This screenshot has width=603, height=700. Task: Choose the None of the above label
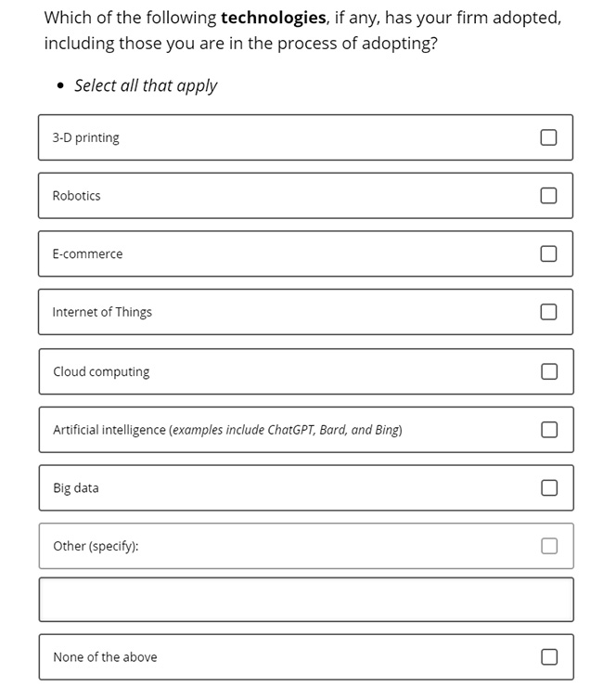tap(105, 657)
